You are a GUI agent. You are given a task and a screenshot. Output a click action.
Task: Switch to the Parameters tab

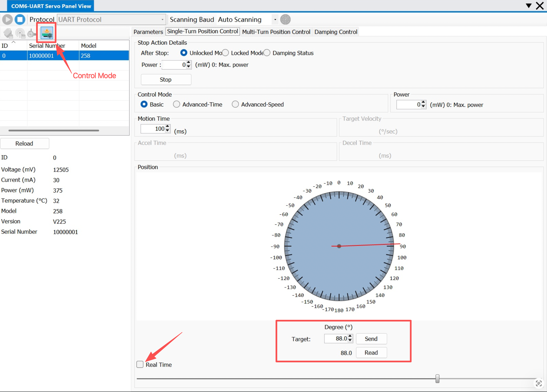coord(148,32)
